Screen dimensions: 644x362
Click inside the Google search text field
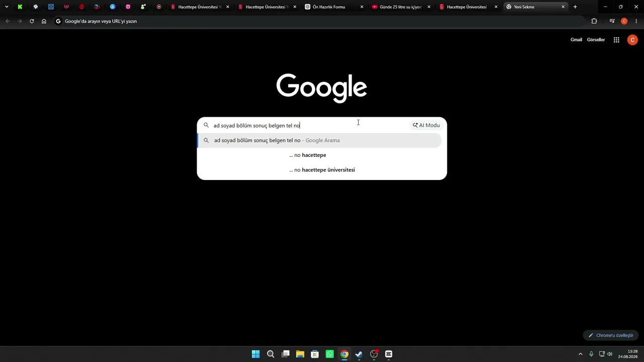pos(309,125)
